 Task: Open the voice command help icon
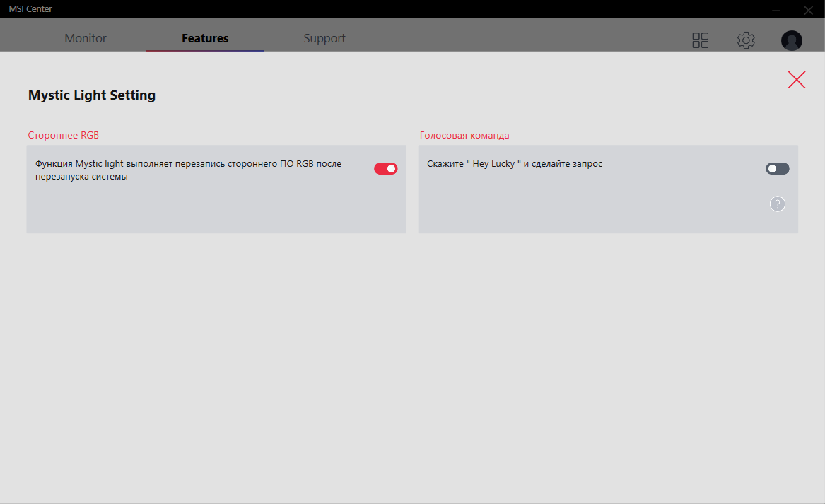pos(777,204)
